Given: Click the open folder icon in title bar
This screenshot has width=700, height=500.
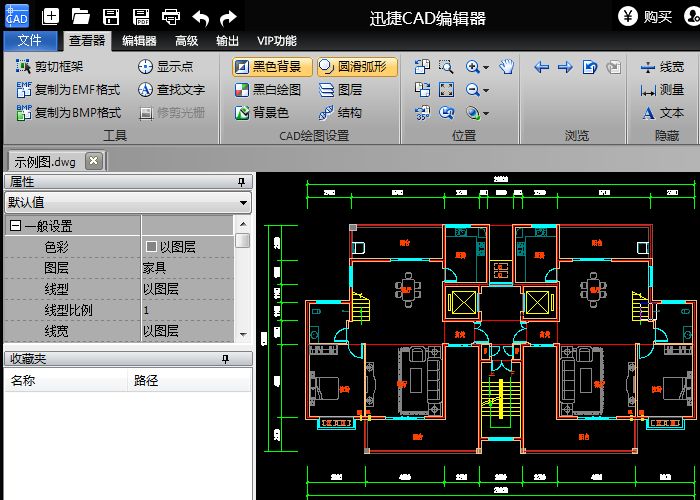Looking at the screenshot, I should coord(81,16).
